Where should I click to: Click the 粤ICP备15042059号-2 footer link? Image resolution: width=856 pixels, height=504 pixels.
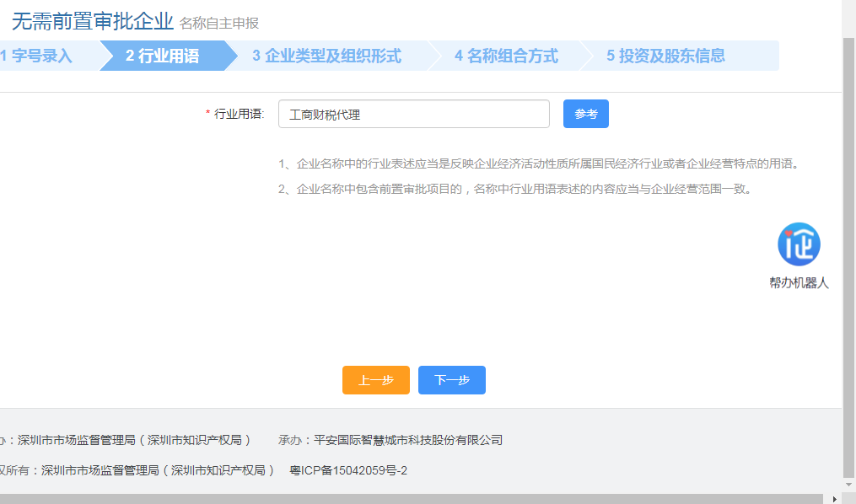point(348,470)
